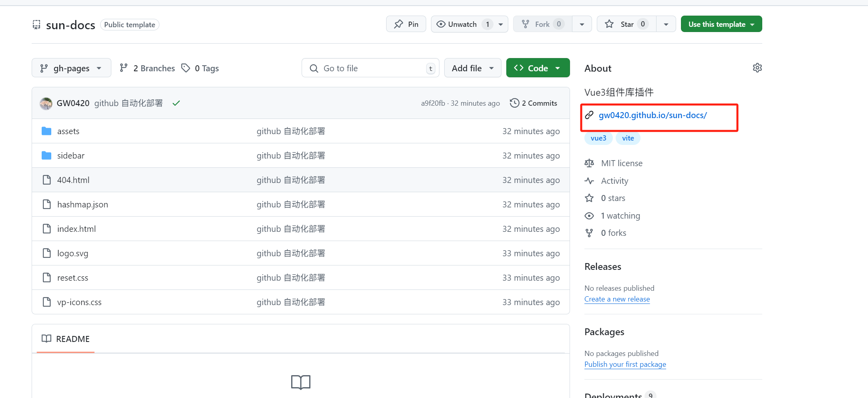Open the green Code dropdown
The image size is (868, 398).
click(x=538, y=68)
